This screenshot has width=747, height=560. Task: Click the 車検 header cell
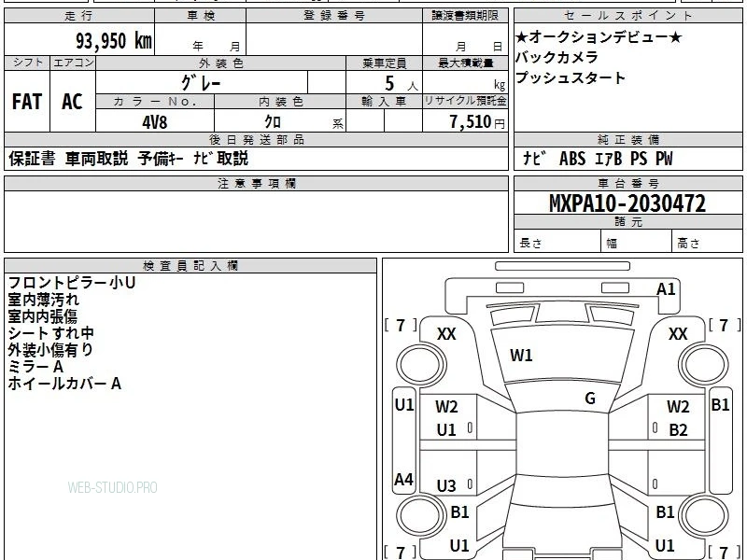click(x=201, y=16)
